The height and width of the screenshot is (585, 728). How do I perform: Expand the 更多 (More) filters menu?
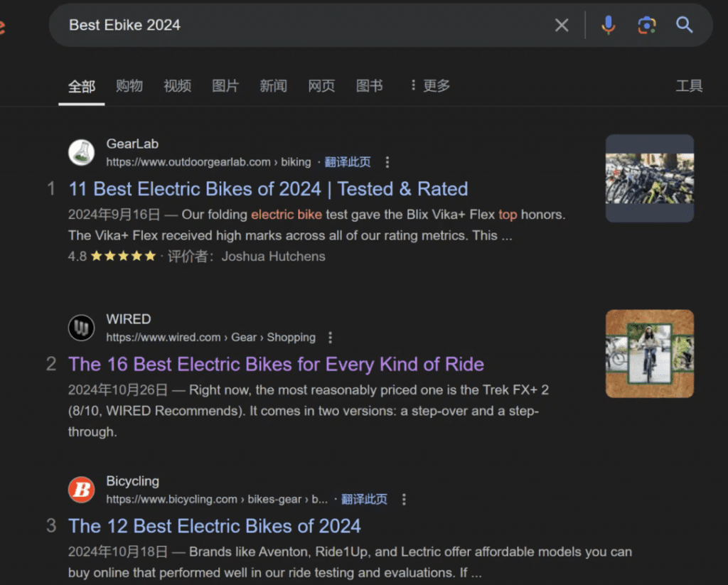tap(430, 86)
